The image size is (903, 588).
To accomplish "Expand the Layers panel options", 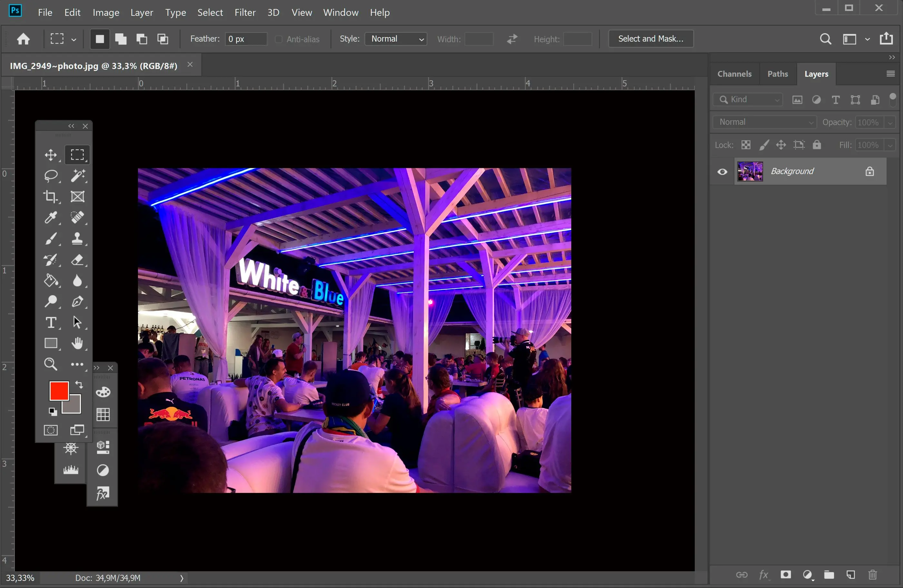I will tap(890, 73).
